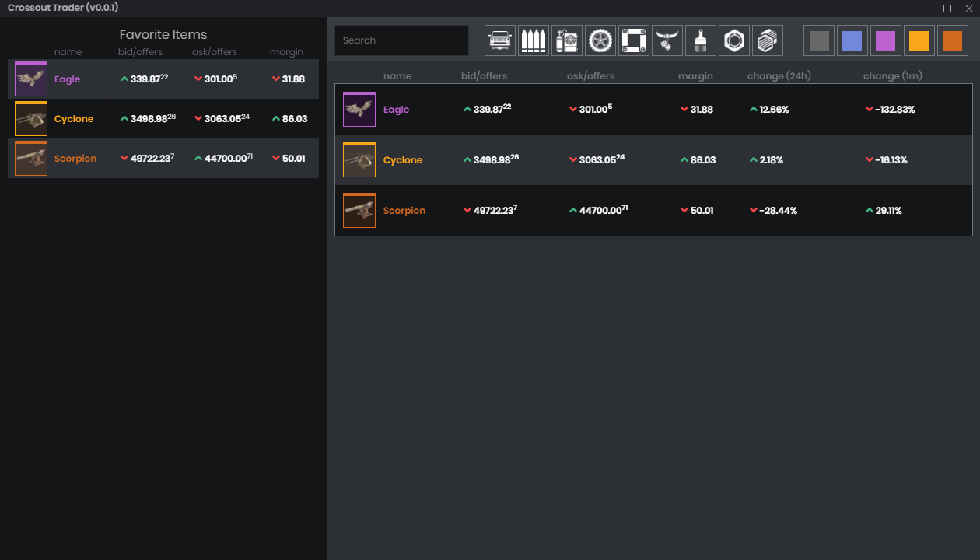Click Cyclone 1m change -16.13%
This screenshot has width=980, height=560.
[887, 160]
